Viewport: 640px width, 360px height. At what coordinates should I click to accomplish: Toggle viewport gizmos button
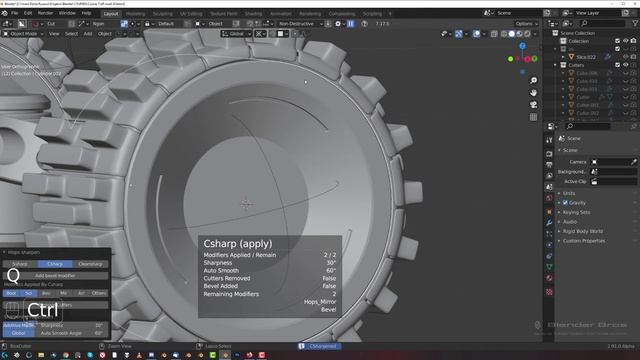pos(459,34)
